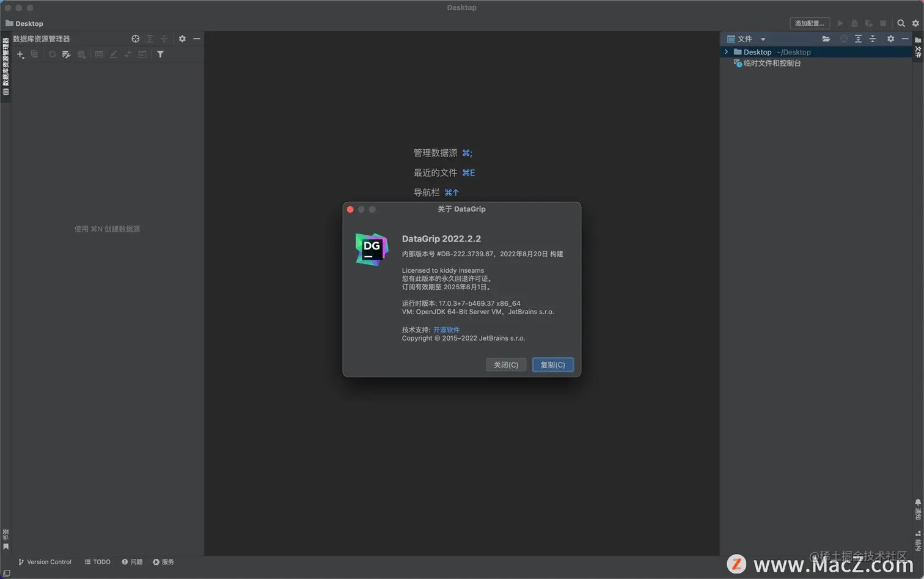Screen dimensions: 924x579
Task: Click the 开源软件 link in About dialog
Action: point(446,330)
